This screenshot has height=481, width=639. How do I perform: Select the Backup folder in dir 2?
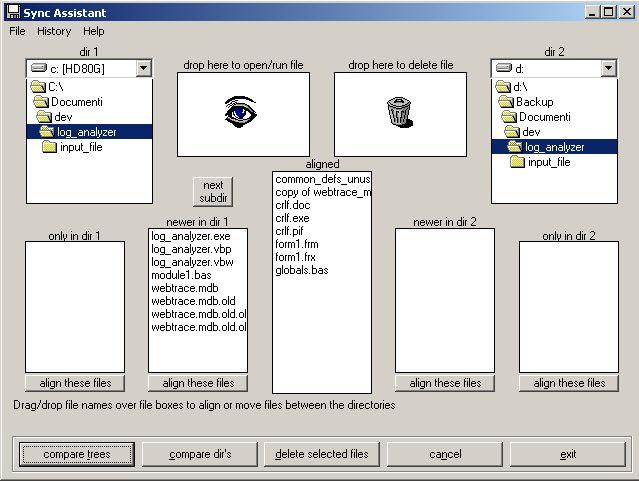(x=534, y=102)
